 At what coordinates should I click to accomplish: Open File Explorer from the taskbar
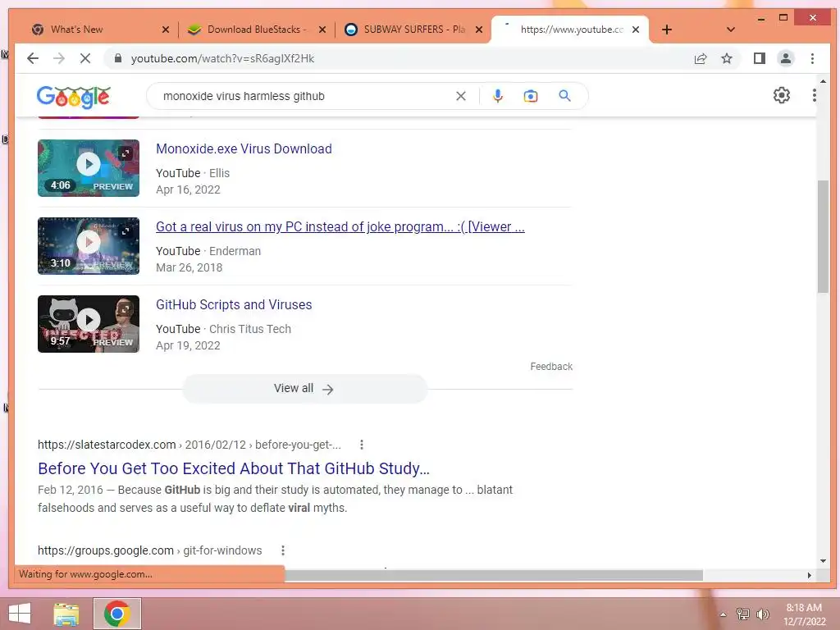tap(66, 614)
